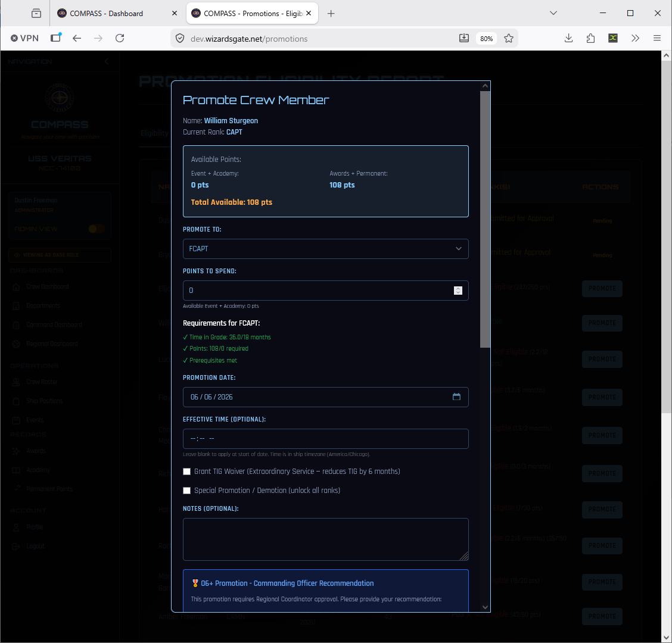Open the Promotion Date calendar picker icon
Image resolution: width=672 pixels, height=643 pixels.
[x=456, y=397]
